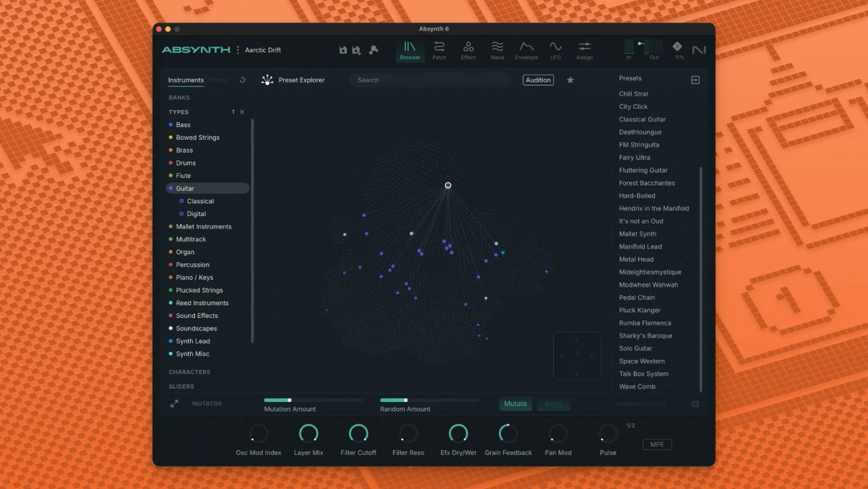Click the up arrow on navigation pad
Image resolution: width=868 pixels, height=489 pixels.
coord(577,338)
